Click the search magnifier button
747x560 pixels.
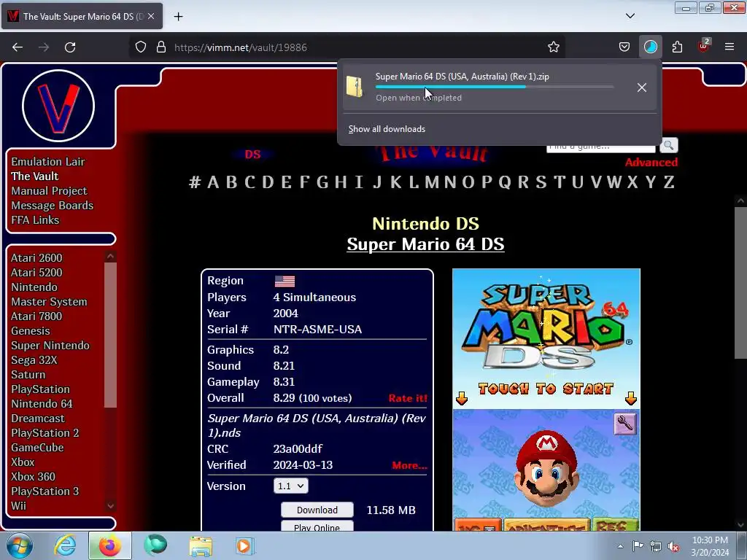(x=668, y=145)
